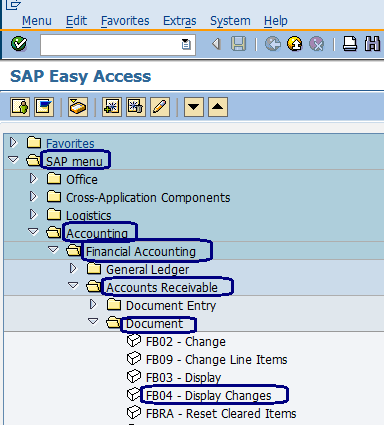Select the Accounting tree label
The height and width of the screenshot is (427, 384).
point(97,234)
